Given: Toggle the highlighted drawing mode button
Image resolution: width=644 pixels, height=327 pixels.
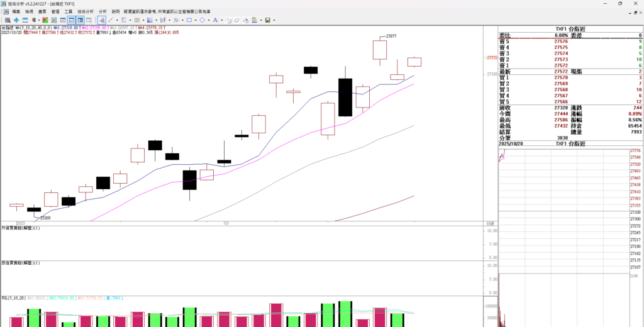Looking at the screenshot, I should click(101, 20).
